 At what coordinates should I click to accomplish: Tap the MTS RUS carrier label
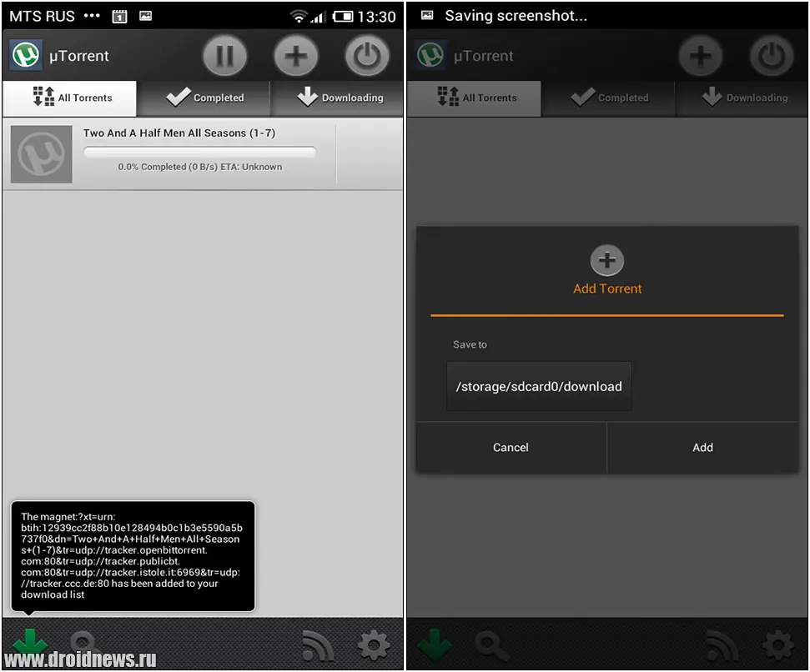42,17
